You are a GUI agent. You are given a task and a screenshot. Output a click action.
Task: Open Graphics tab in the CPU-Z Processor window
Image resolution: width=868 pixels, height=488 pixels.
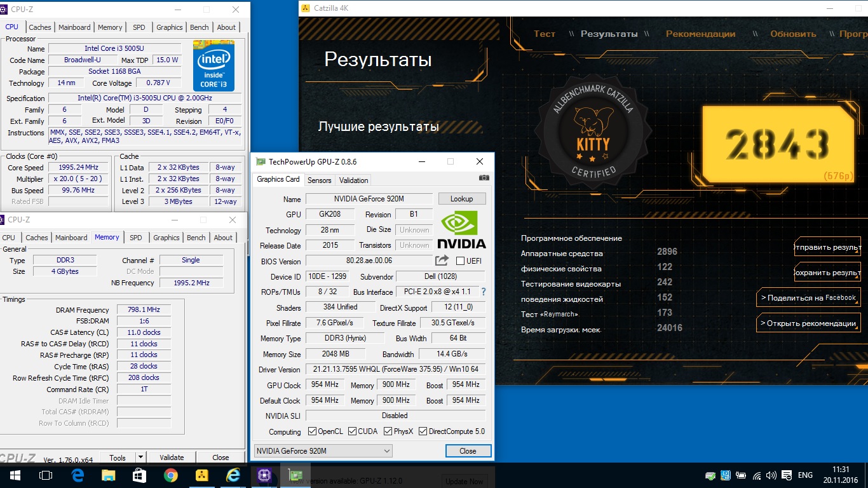pyautogui.click(x=170, y=27)
